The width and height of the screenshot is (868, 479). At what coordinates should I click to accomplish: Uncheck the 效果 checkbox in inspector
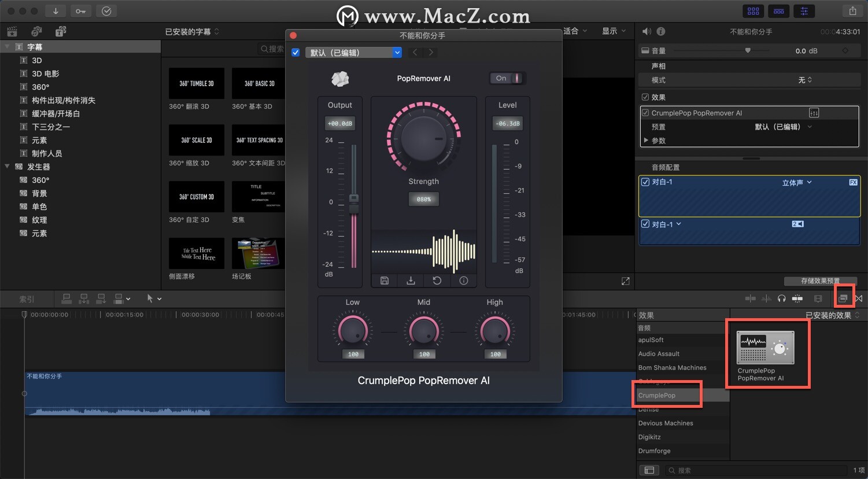645,97
